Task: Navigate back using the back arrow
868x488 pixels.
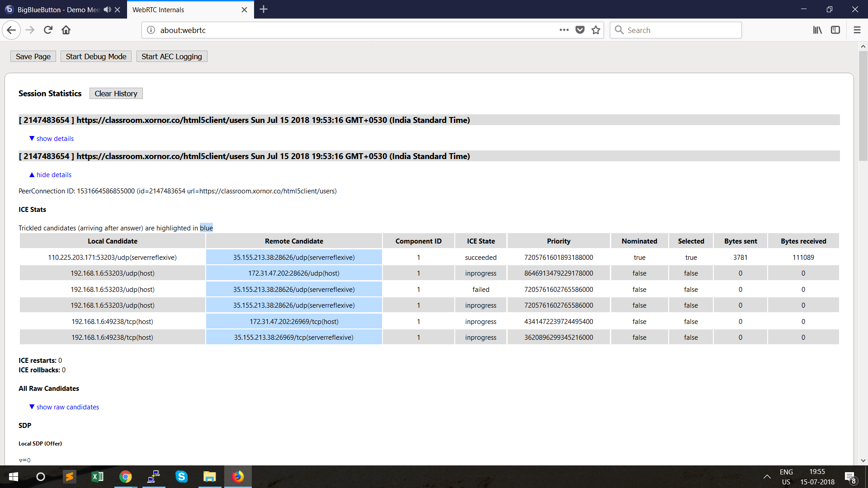Action: (x=11, y=30)
